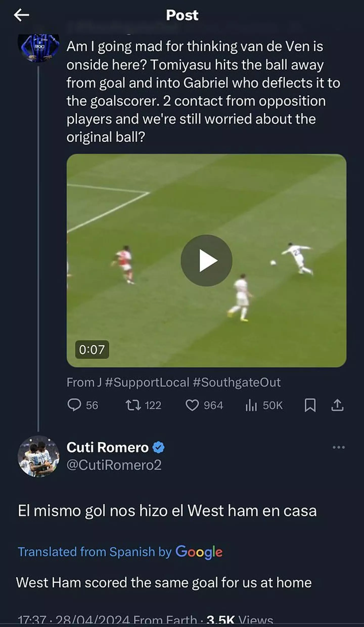Share the post with upload arrow icon
Image resolution: width=364 pixels, height=627 pixels.
click(x=337, y=405)
